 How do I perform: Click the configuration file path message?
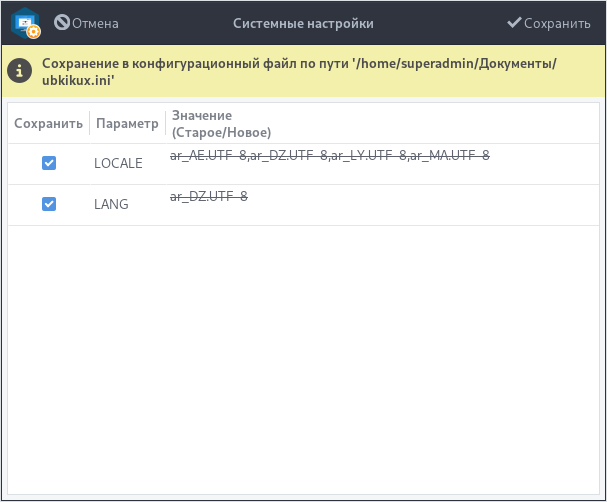[299, 71]
